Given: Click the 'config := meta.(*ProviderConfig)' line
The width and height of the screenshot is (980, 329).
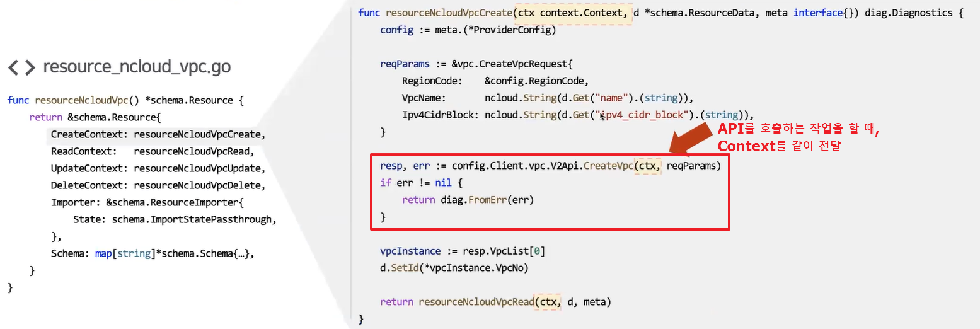Looking at the screenshot, I should point(468,30).
